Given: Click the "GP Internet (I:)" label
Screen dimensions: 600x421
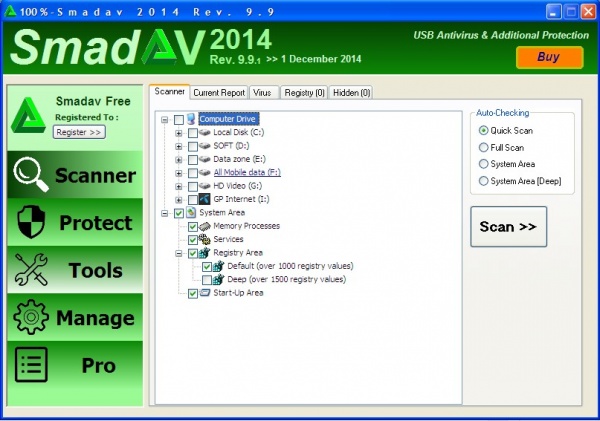Looking at the screenshot, I should tap(241, 199).
